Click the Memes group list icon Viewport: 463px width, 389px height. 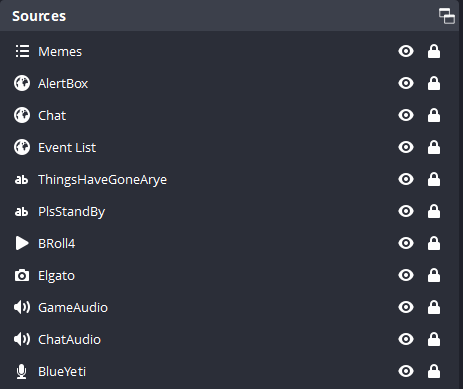tap(22, 51)
